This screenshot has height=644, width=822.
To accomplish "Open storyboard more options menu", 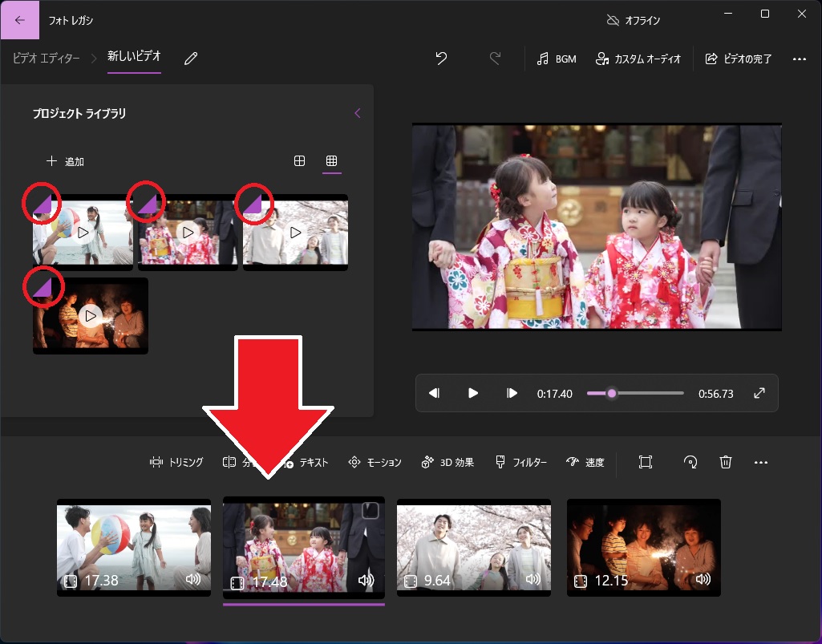I will point(761,462).
